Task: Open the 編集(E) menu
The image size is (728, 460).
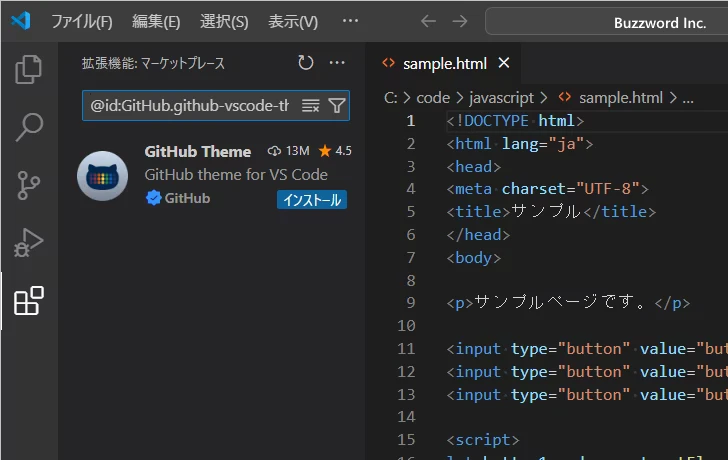Action: 156,21
